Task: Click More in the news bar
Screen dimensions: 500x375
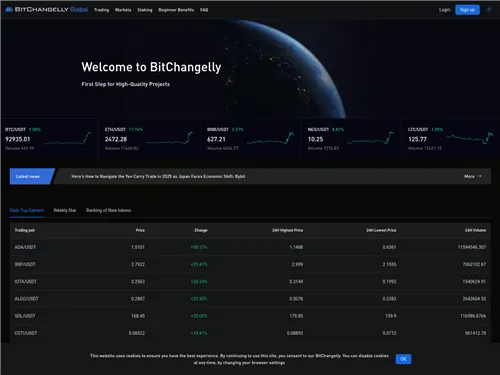Action: point(469,176)
